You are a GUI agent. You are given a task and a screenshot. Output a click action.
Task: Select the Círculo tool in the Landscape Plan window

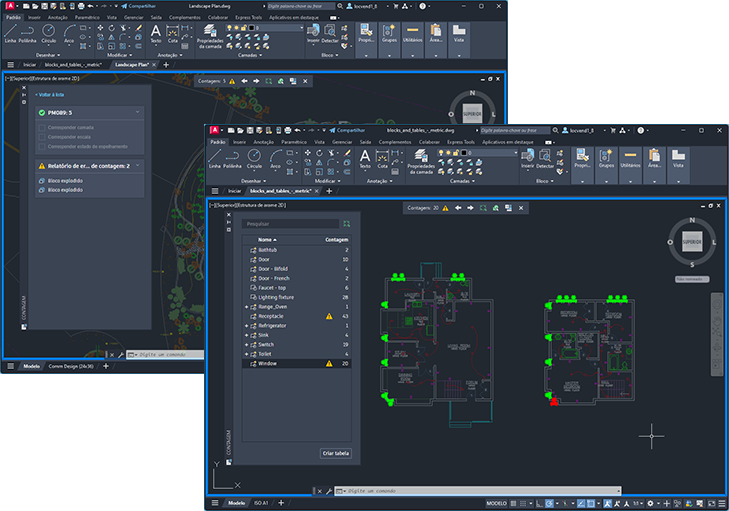(x=48, y=33)
